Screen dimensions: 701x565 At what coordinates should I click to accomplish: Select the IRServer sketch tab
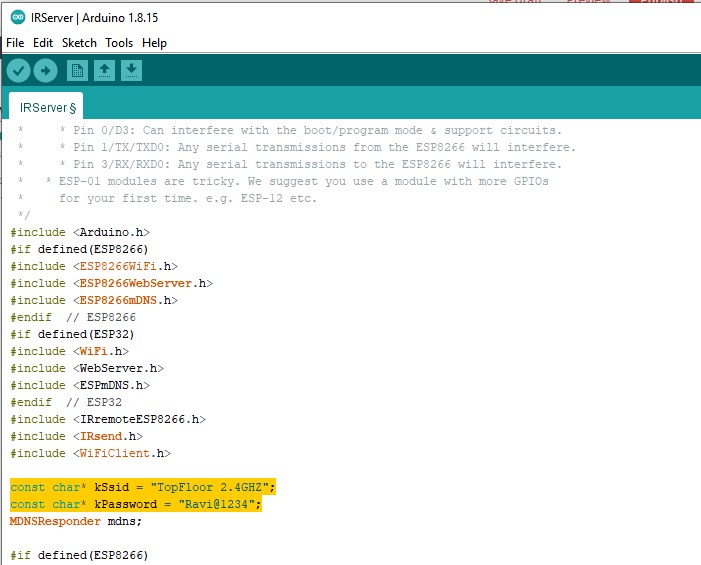[46, 107]
